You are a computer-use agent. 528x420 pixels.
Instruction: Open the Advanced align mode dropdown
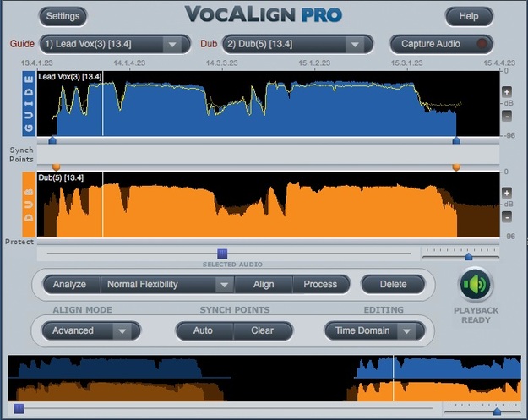tap(91, 330)
